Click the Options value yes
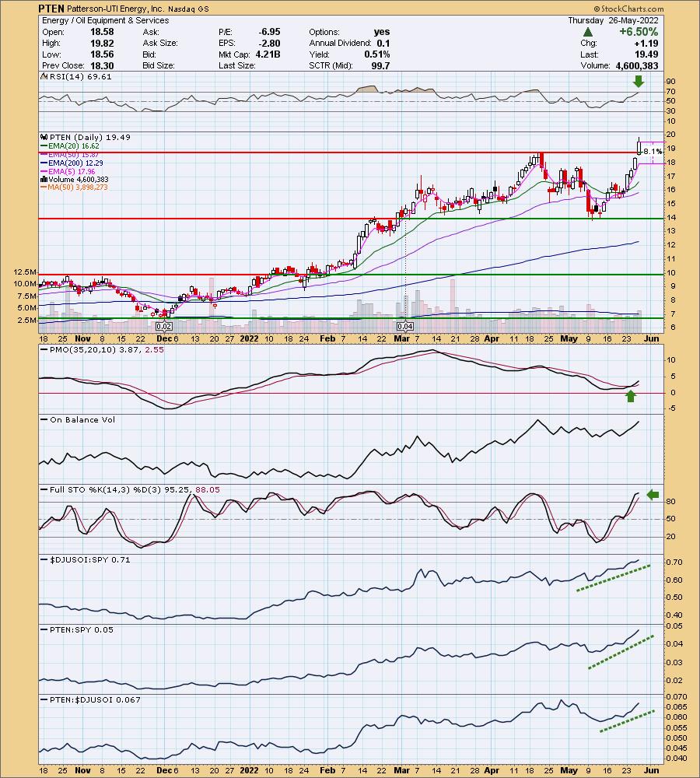 tap(382, 32)
